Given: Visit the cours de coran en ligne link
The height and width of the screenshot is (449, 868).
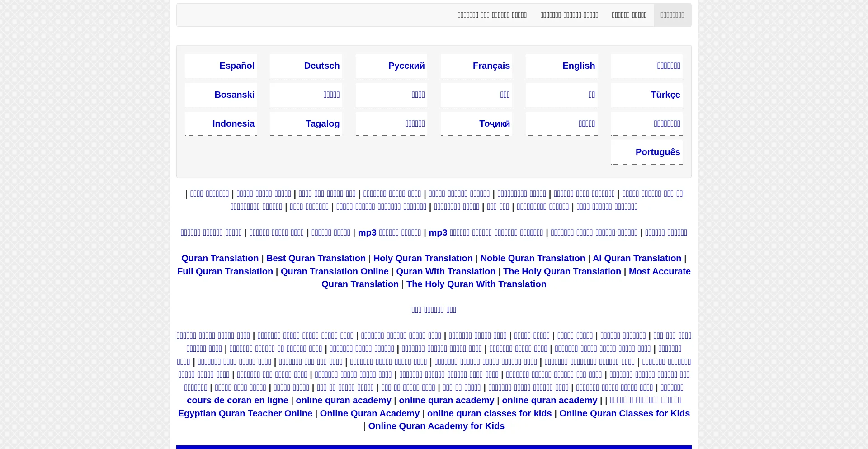Looking at the screenshot, I should pos(237,400).
